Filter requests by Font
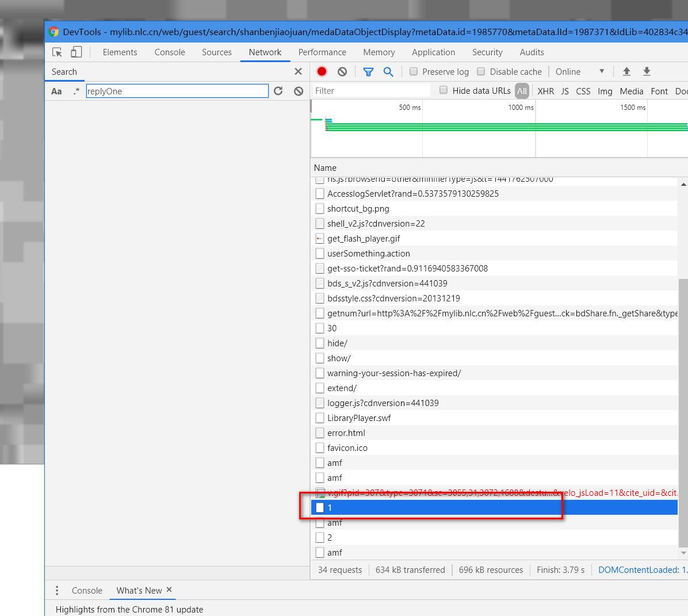Viewport: 688px width, 616px height. tap(659, 91)
